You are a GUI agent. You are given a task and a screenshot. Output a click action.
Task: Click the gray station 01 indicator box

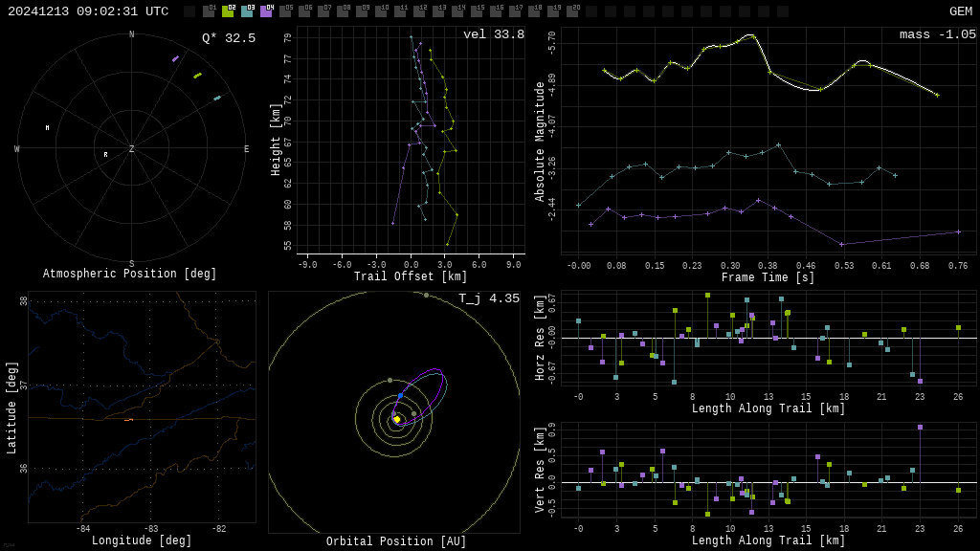209,11
